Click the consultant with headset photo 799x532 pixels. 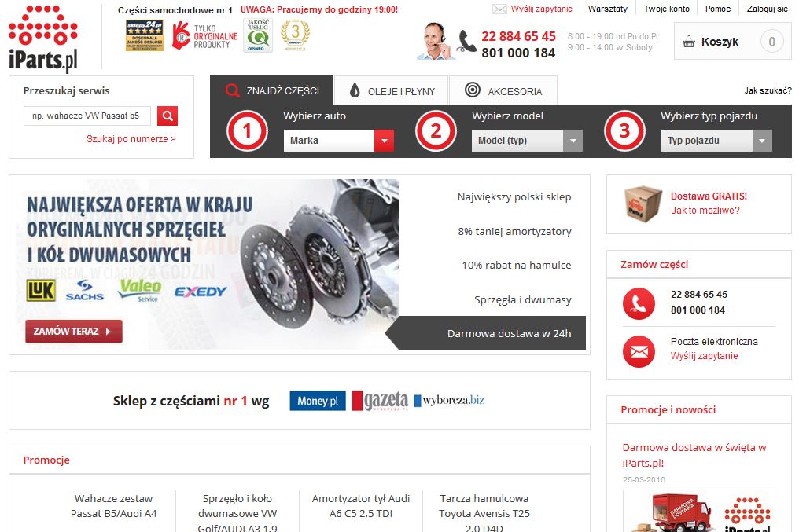(x=435, y=41)
